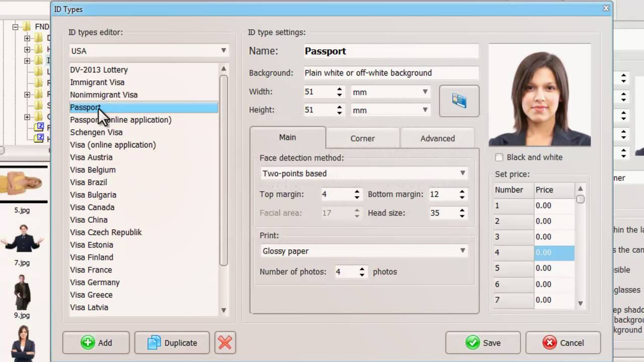Viewport: 644px width, 362px height.
Task: Open the Glossy paper print dropdown
Action: (x=364, y=251)
